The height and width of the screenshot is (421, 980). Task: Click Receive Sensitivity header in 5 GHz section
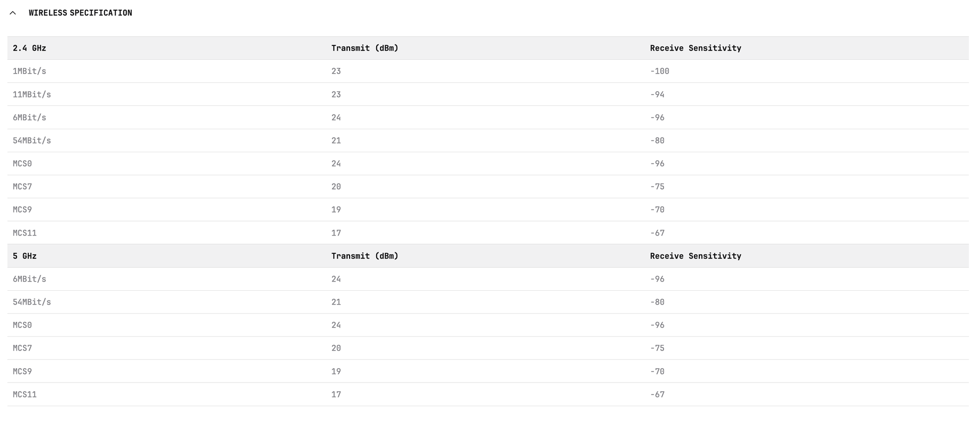point(695,256)
